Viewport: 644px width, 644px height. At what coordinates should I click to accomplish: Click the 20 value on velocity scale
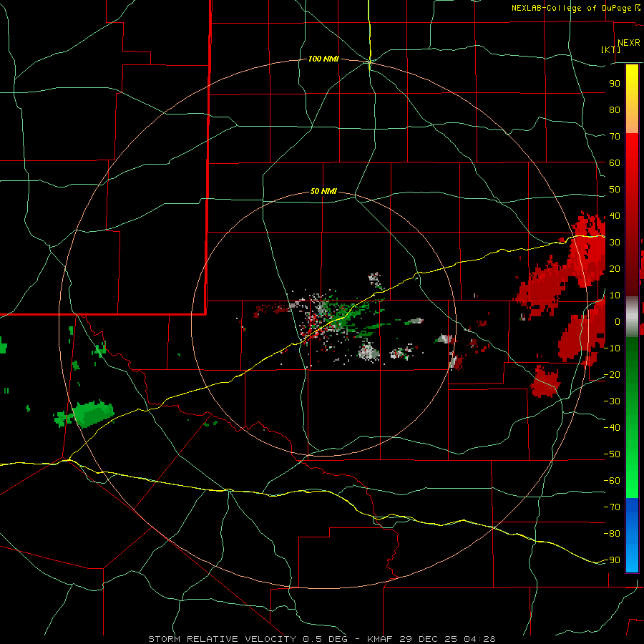615,269
